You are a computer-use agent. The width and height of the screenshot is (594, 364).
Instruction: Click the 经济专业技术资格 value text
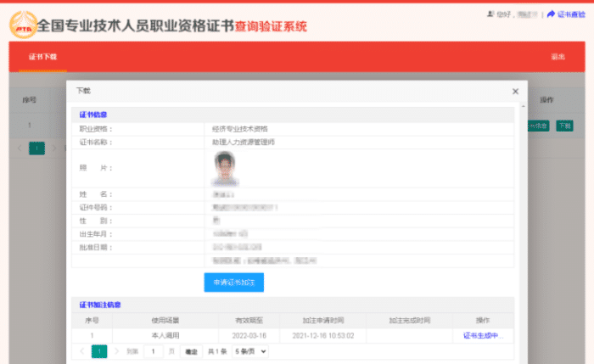[240, 129]
